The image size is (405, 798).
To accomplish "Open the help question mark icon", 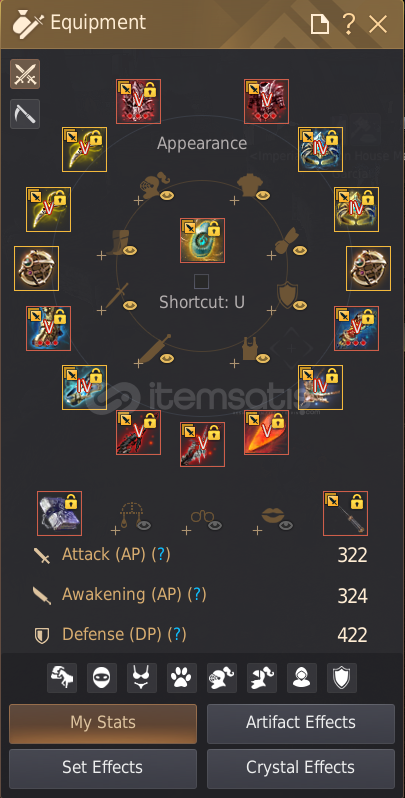I will click(x=349, y=24).
